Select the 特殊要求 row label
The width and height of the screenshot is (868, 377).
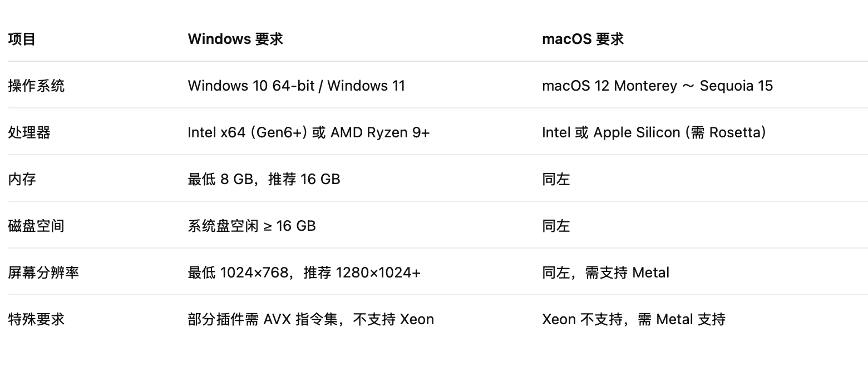click(36, 319)
